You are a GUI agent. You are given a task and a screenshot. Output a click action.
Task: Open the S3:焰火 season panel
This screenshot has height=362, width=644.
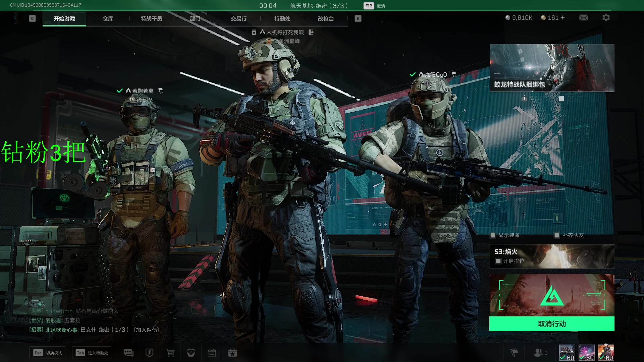point(552,256)
